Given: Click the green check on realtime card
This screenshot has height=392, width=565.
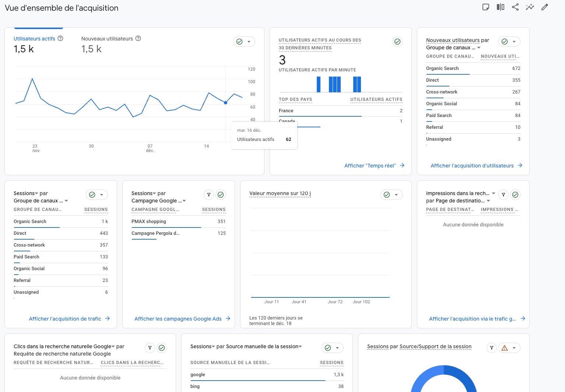Looking at the screenshot, I should 397,42.
